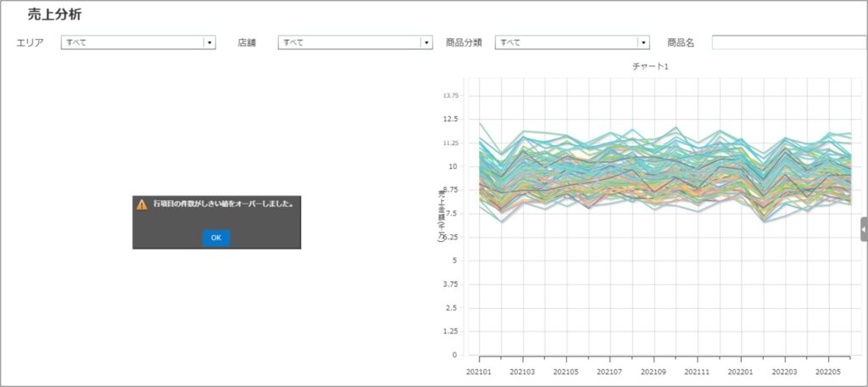Click OK in the threshold warning dialog
The image size is (868, 387).
[x=215, y=238]
